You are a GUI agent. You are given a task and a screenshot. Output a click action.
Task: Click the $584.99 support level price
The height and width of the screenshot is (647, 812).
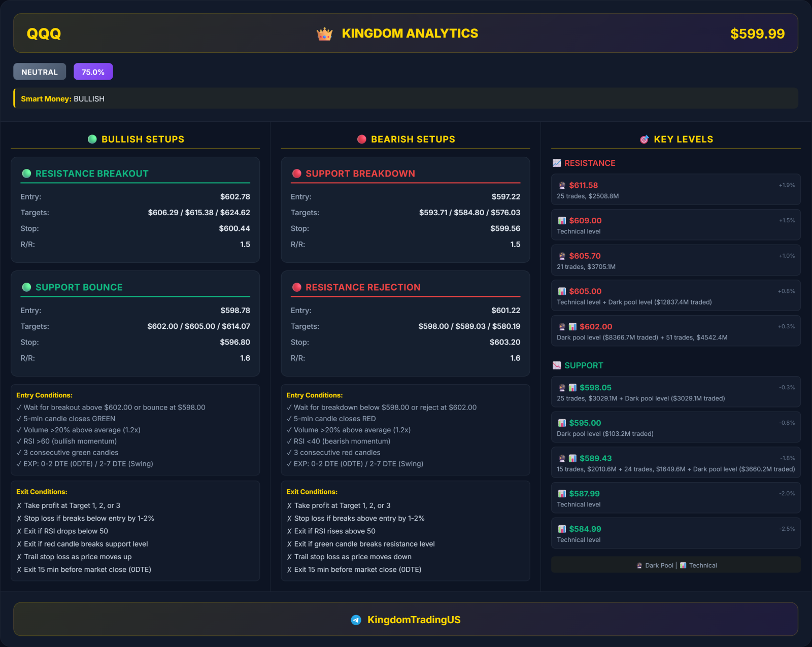585,529
